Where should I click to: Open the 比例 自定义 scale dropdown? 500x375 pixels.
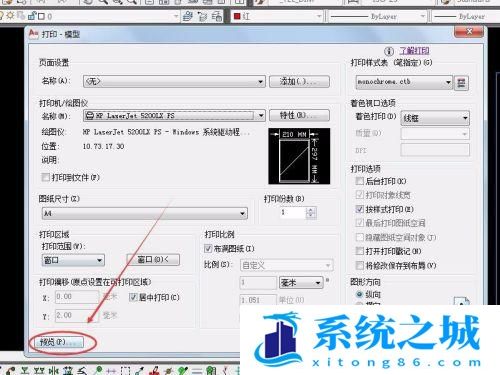pyautogui.click(x=286, y=265)
